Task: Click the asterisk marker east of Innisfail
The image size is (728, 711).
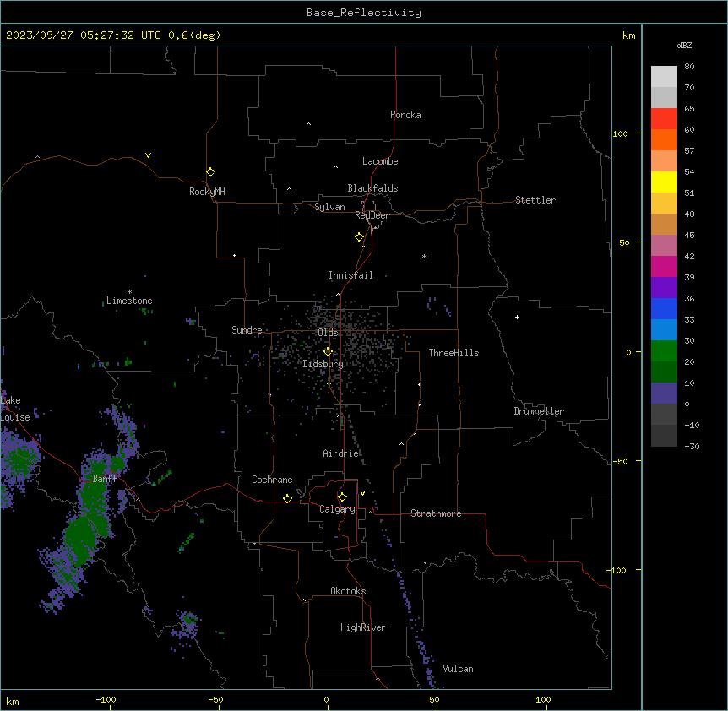Action: 424,256
